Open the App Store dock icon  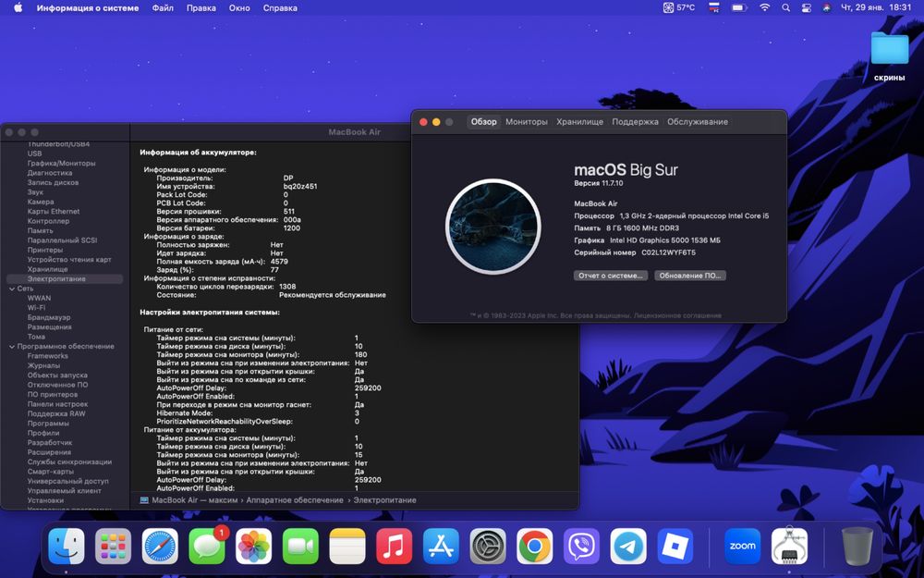coord(441,547)
